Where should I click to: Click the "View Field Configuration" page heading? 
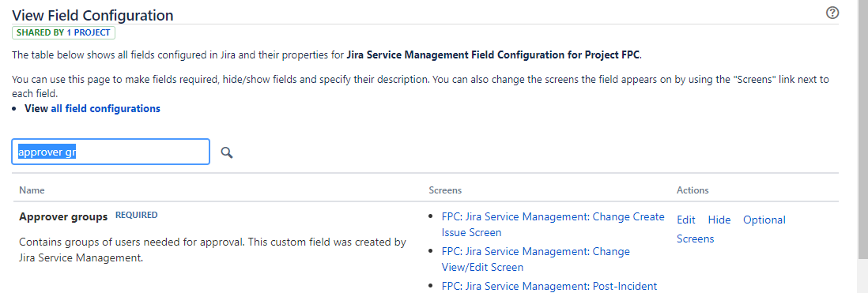(92, 16)
